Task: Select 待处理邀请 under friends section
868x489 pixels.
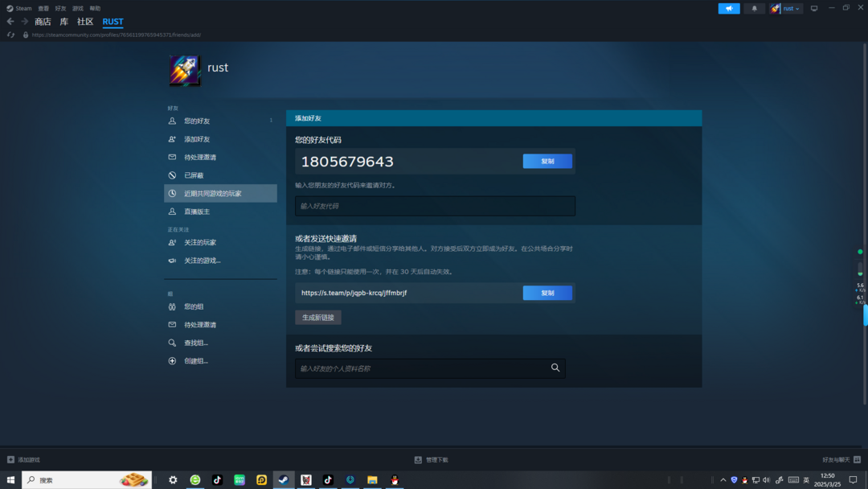Action: 200,157
